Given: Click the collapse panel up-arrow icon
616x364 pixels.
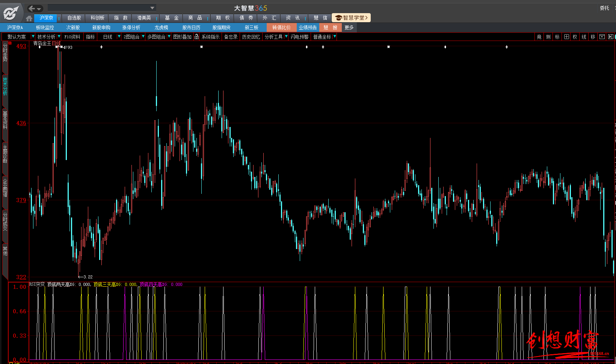Looking at the screenshot, I should 602,37.
